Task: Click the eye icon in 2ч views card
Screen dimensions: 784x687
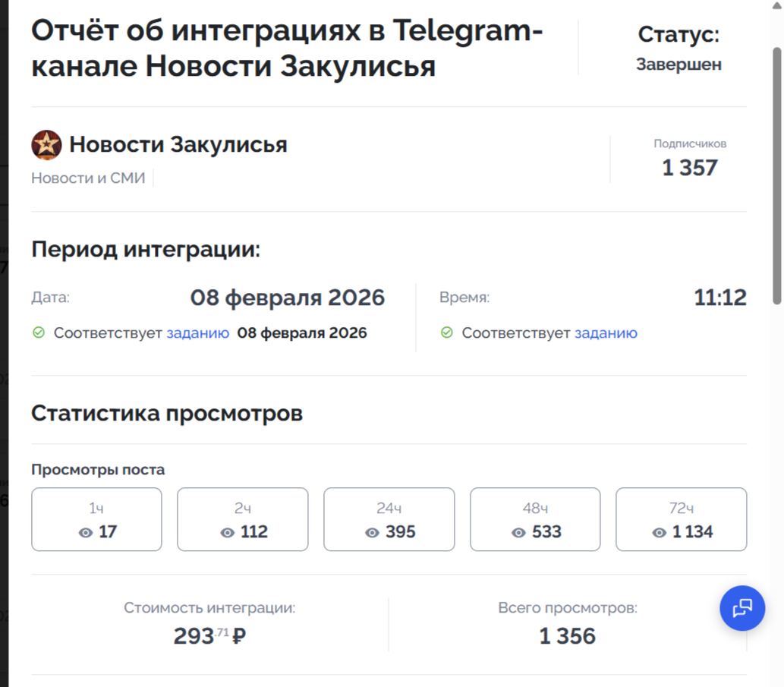Action: coord(228,533)
